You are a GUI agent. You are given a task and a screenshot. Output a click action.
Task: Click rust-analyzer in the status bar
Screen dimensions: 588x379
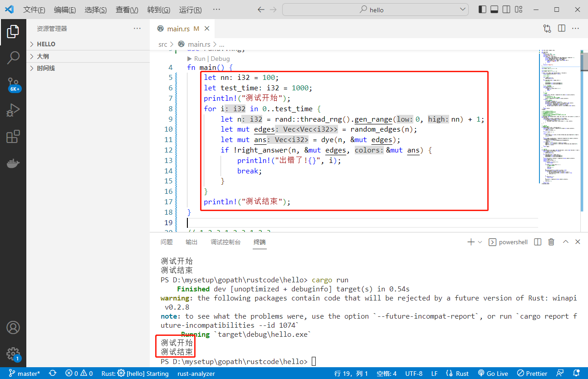coord(196,373)
